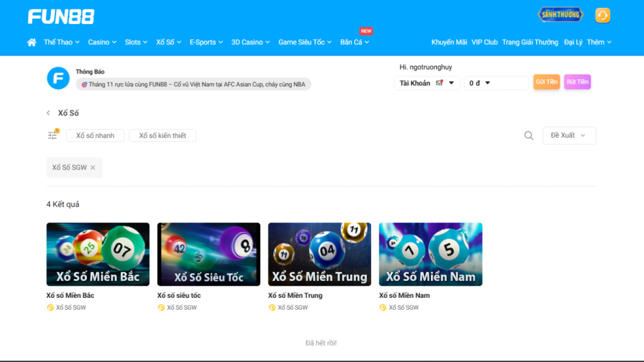Viewport: 644px width, 362px height.
Task: Toggle the Xổ số nhanh filter
Action: [x=95, y=136]
